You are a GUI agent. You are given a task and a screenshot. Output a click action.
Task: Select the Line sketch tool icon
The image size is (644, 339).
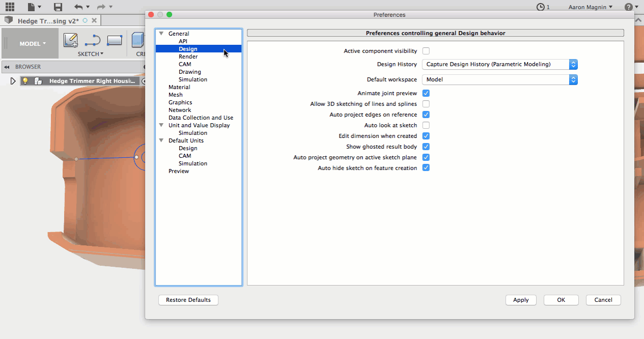pyautogui.click(x=93, y=40)
